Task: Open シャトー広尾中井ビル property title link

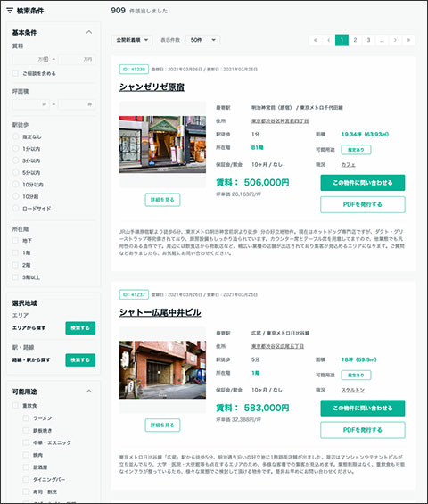Action: pyautogui.click(x=160, y=312)
